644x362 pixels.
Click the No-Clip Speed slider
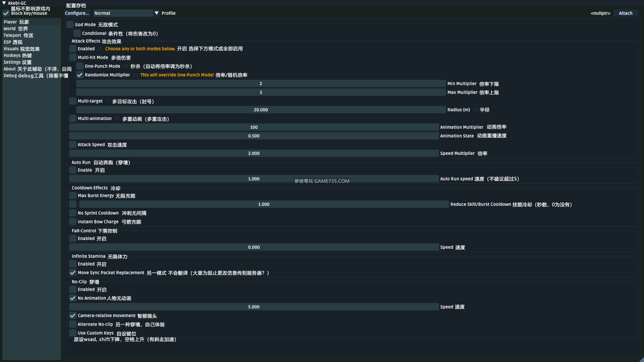tap(254, 307)
